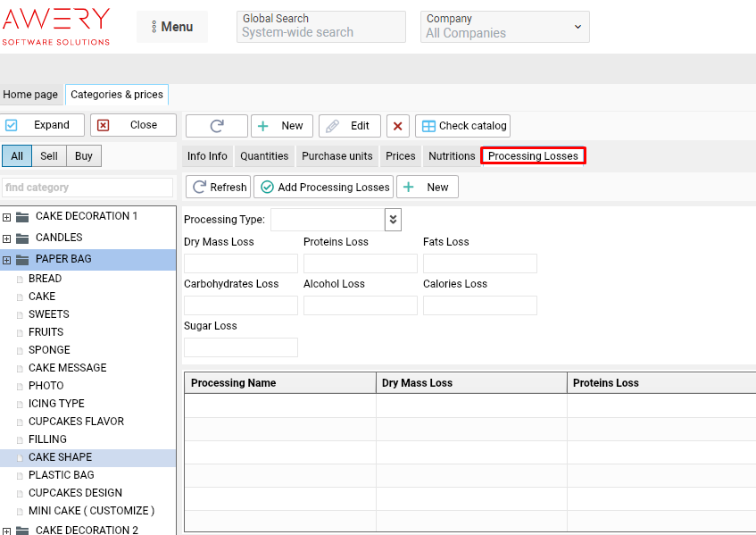This screenshot has height=535, width=756.
Task: Open the Home page tab
Action: point(30,95)
